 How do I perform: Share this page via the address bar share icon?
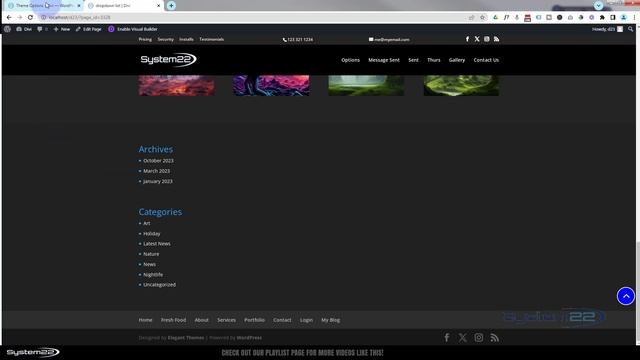tap(471, 18)
